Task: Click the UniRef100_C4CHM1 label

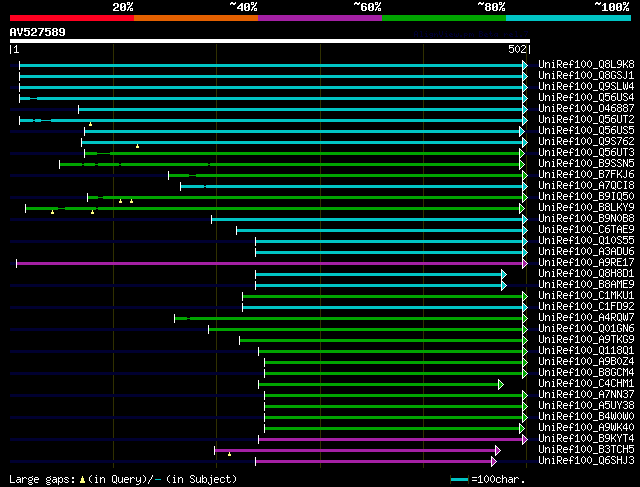Action: (586, 384)
